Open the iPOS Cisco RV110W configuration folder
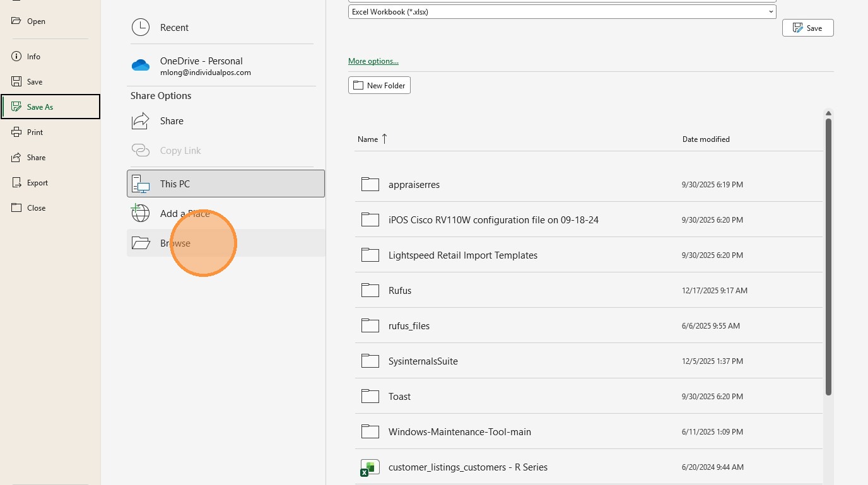Screen dimensions: 868x485 point(589,219)
